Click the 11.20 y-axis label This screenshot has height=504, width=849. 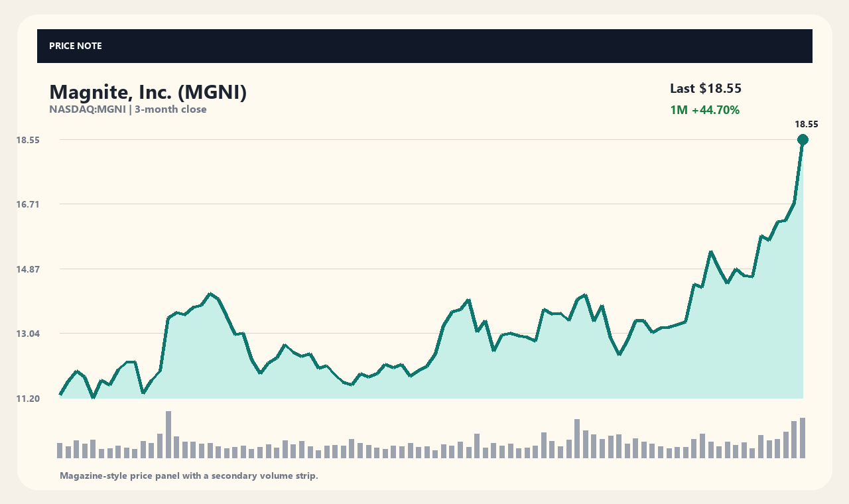28,399
